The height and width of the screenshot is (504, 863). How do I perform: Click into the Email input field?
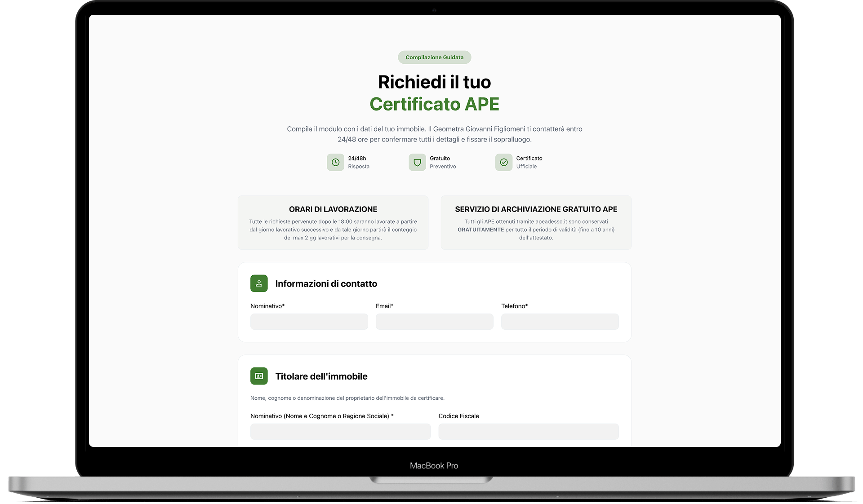(x=434, y=322)
